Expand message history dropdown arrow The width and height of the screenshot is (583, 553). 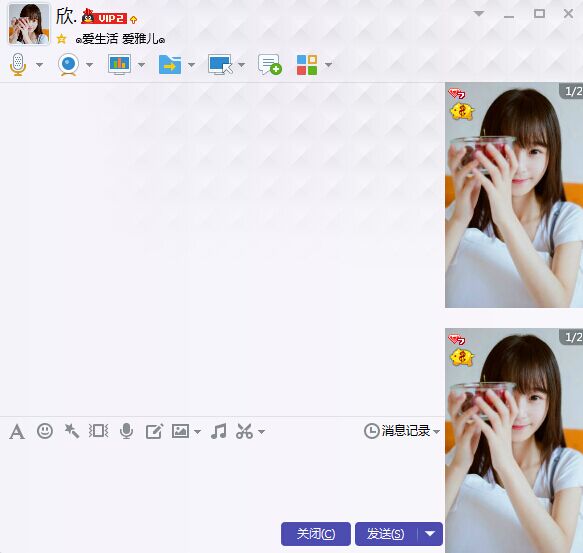pyautogui.click(x=437, y=432)
